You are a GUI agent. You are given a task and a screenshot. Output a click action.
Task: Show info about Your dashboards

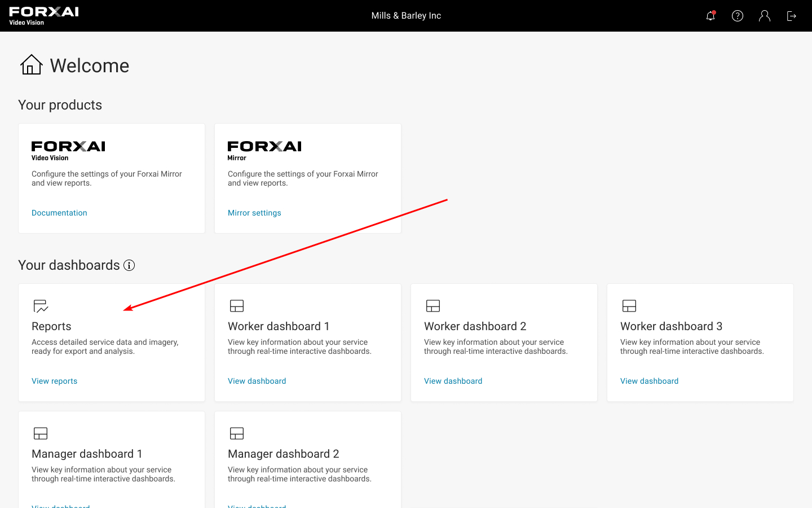(129, 265)
